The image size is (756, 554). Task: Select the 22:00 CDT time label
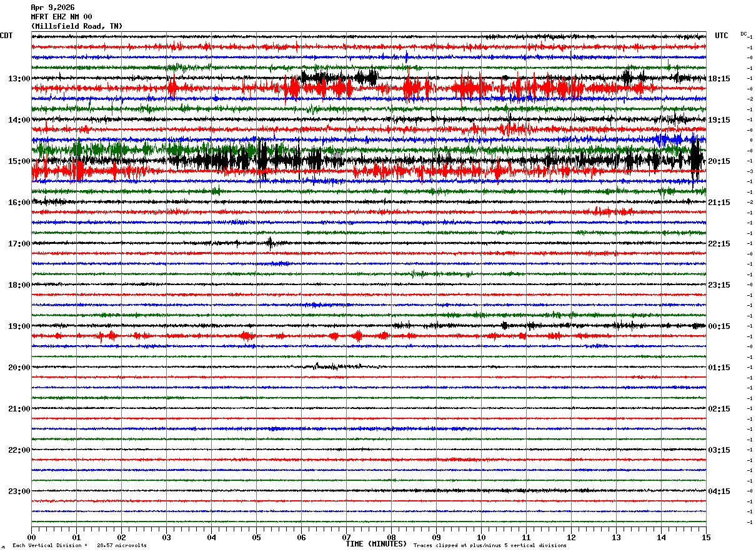(19, 450)
